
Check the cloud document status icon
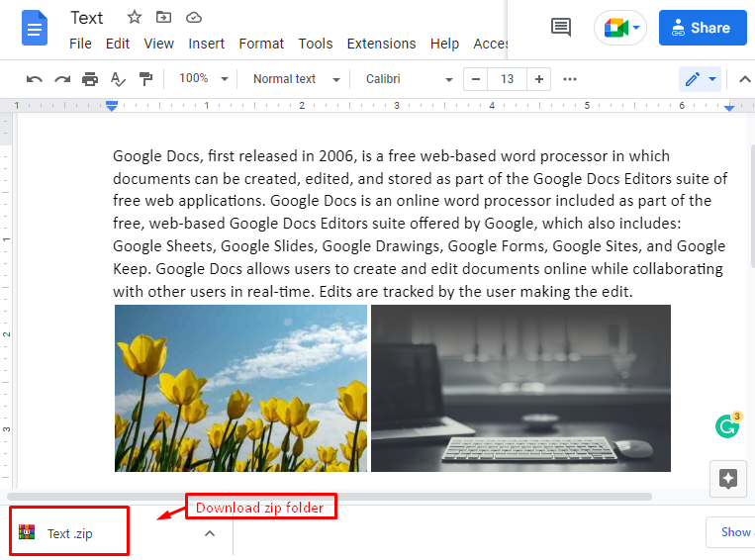pos(194,18)
